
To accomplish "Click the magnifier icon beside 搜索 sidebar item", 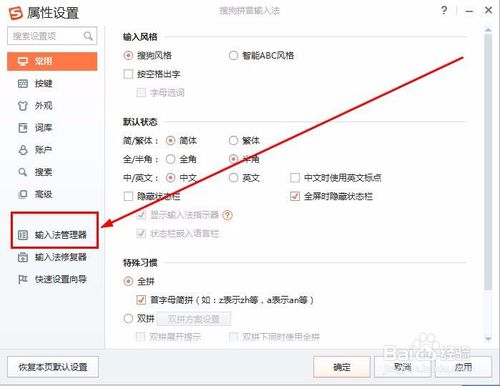I will pyautogui.click(x=23, y=172).
